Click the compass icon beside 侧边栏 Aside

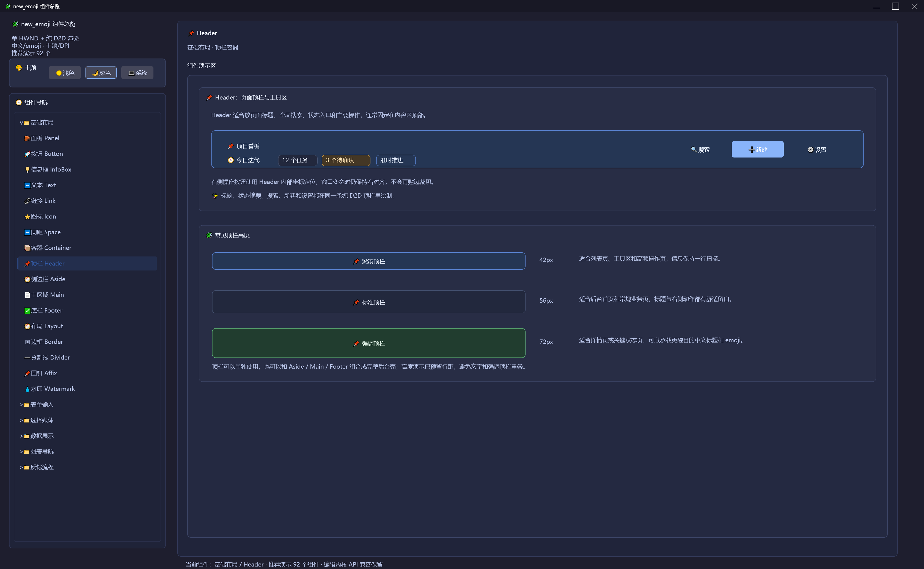[x=27, y=280]
